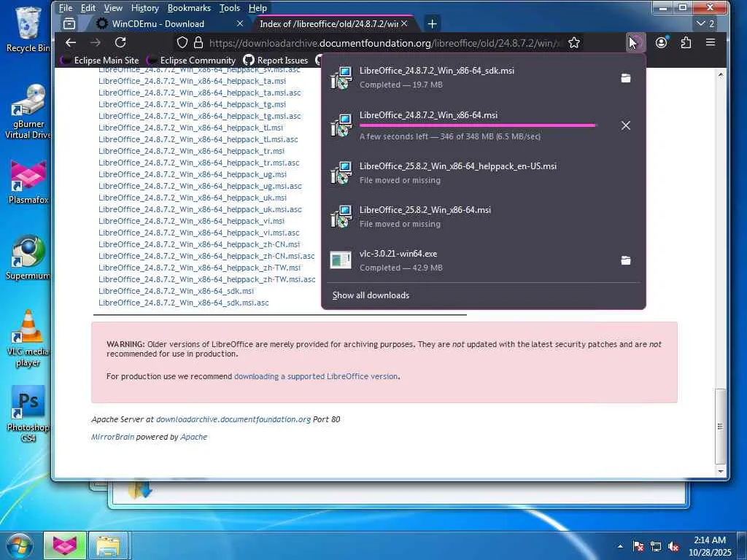Bookmark this page with the star icon
Image resolution: width=747 pixels, height=560 pixels.
point(574,43)
